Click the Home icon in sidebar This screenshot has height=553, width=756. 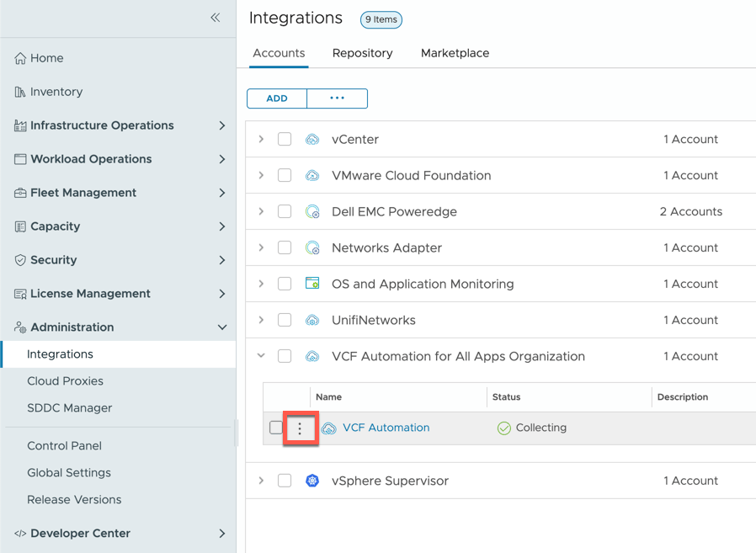(x=20, y=58)
